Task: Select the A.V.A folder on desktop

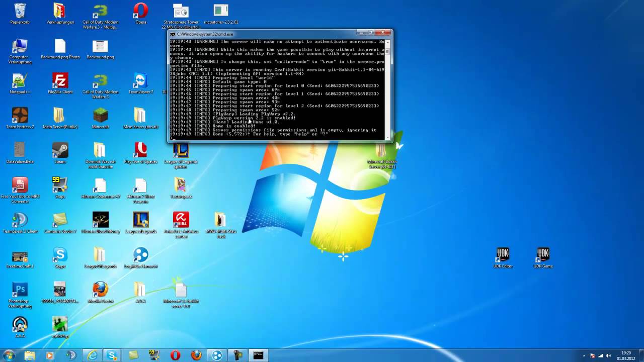Action: (x=141, y=293)
